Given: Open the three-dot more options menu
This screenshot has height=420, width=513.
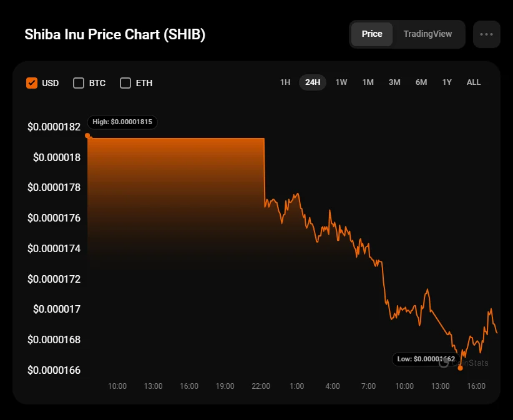Looking at the screenshot, I should tap(486, 34).
